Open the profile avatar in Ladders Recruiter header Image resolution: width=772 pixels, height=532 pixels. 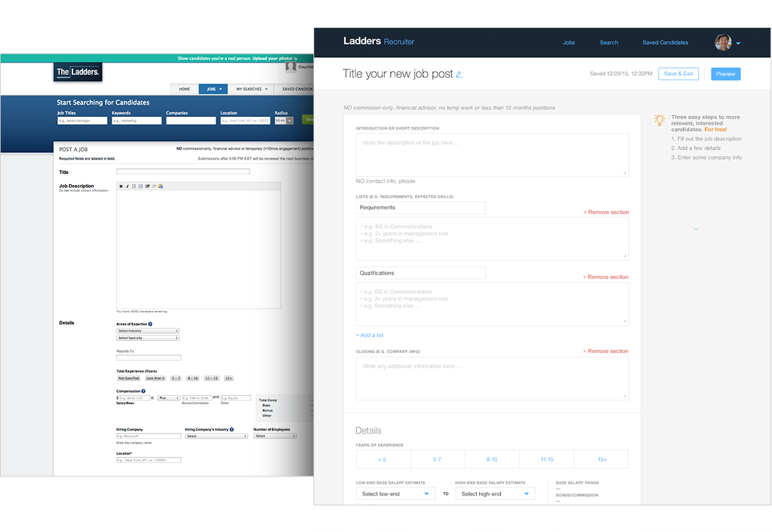(x=723, y=43)
